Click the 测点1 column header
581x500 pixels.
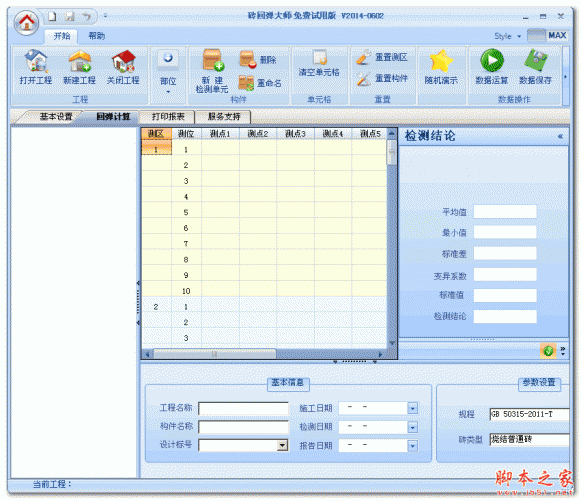(220, 134)
